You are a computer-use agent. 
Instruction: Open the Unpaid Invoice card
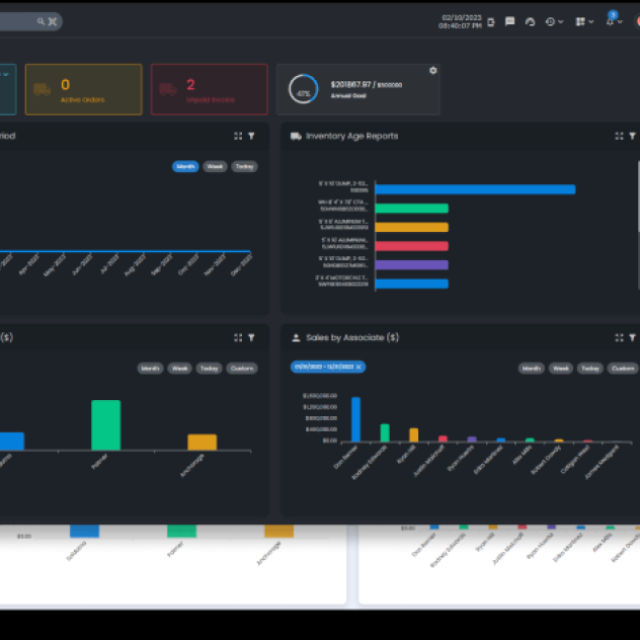click(209, 89)
